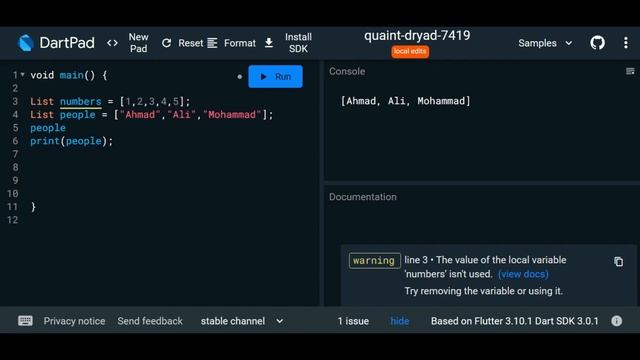Open the GitHub repository icon
The height and width of the screenshot is (360, 640).
598,43
